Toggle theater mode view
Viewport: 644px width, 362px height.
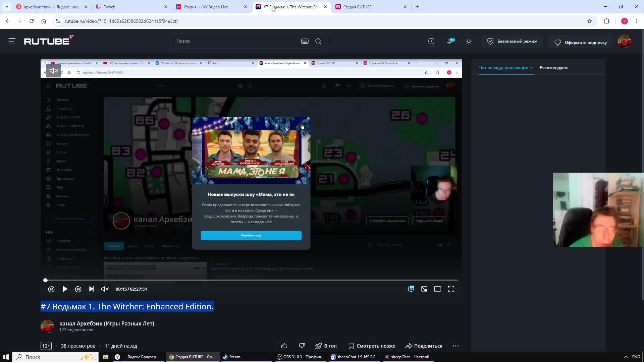[x=438, y=289]
